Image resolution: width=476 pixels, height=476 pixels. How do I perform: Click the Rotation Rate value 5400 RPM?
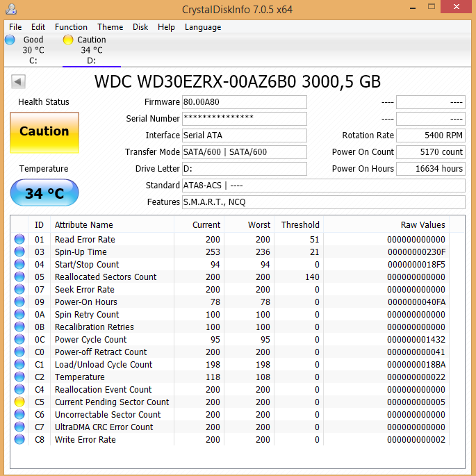(431, 136)
